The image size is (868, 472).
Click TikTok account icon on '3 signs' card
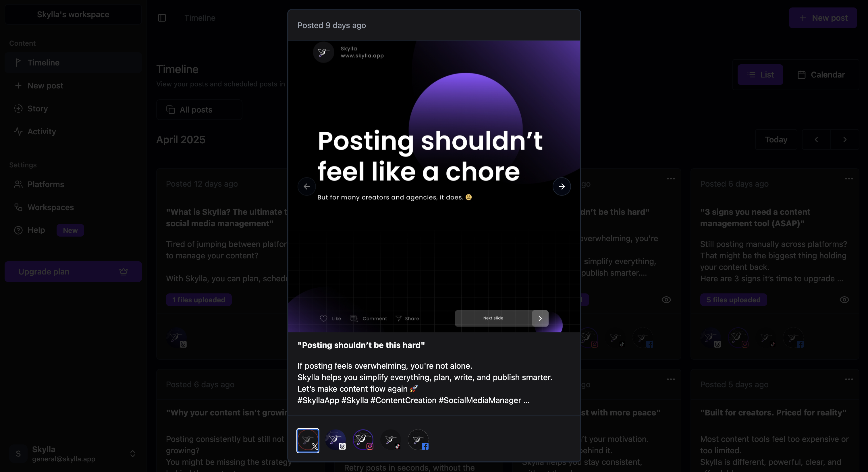[x=766, y=338]
